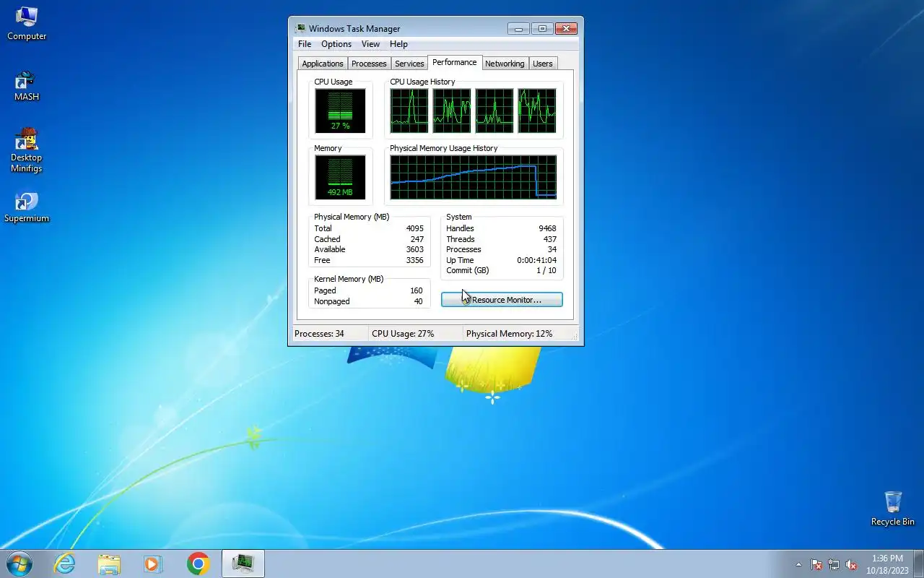The image size is (924, 578).
Task: Open the Windows Start orb
Action: click(x=19, y=564)
